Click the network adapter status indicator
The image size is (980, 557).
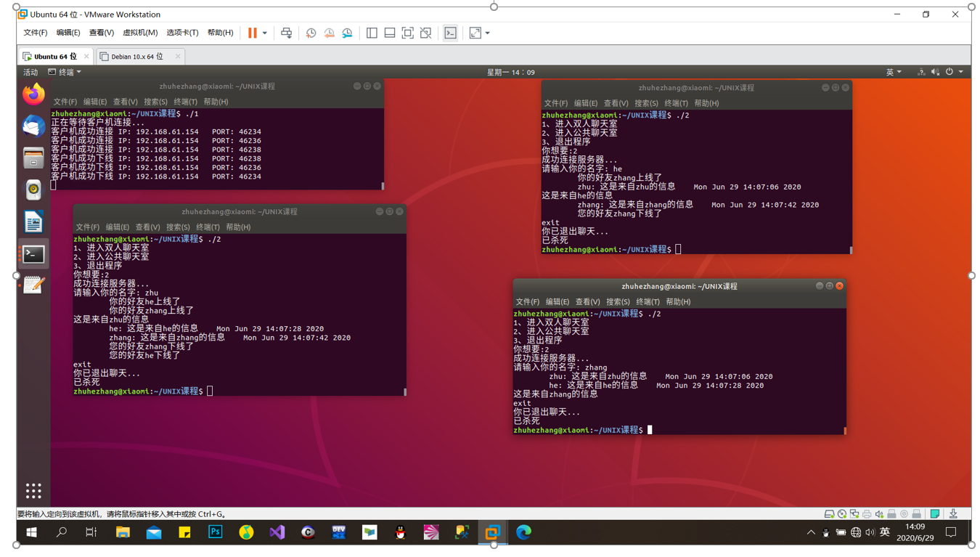point(854,513)
